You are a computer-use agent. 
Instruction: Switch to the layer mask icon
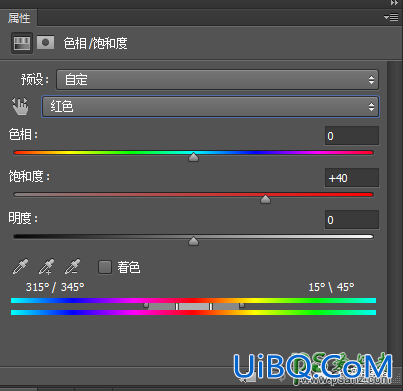click(45, 43)
